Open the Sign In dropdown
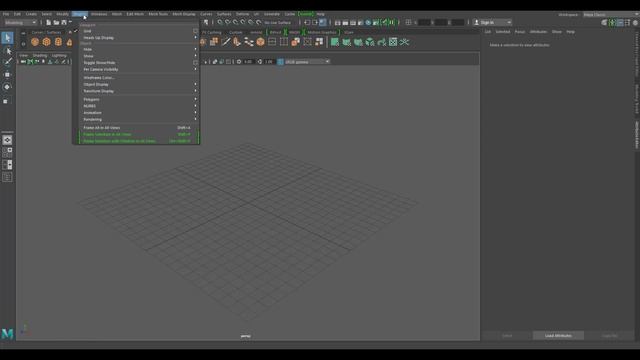This screenshot has height=360, width=640. (493, 22)
